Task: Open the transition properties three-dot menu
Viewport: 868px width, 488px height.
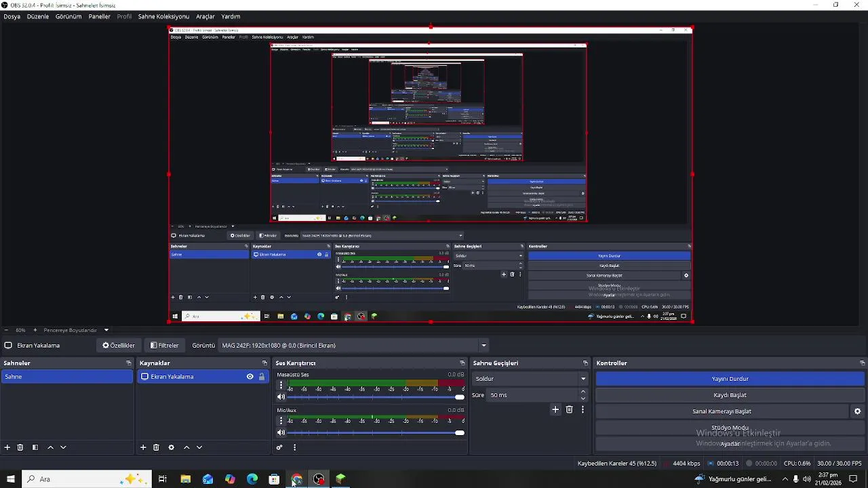Action: tap(583, 409)
